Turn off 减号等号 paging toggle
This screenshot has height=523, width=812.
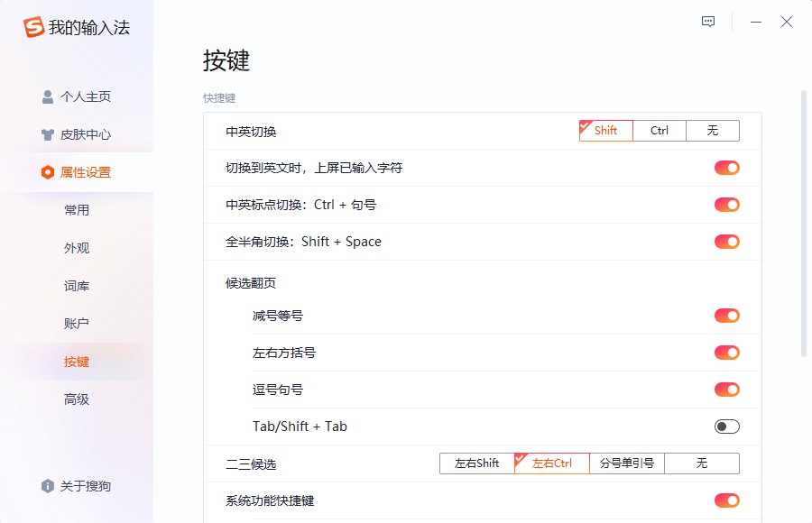coord(727,316)
